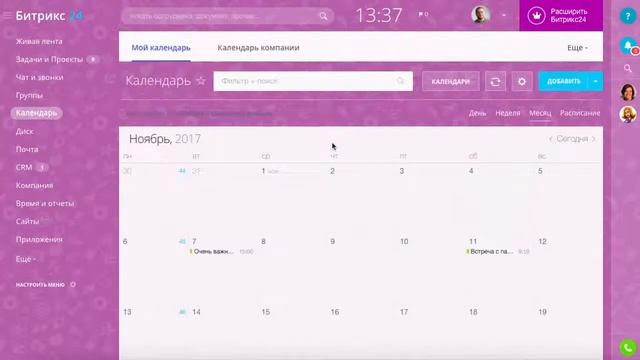Click the Добавить button
The width and height of the screenshot is (640, 360).
pyautogui.click(x=563, y=82)
